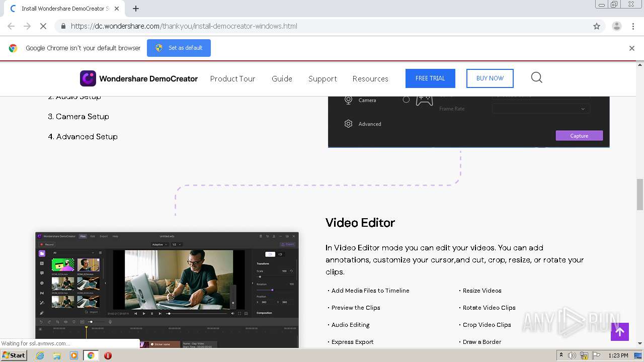Dismiss the default browser infobar
This screenshot has width=644, height=362.
(x=632, y=48)
